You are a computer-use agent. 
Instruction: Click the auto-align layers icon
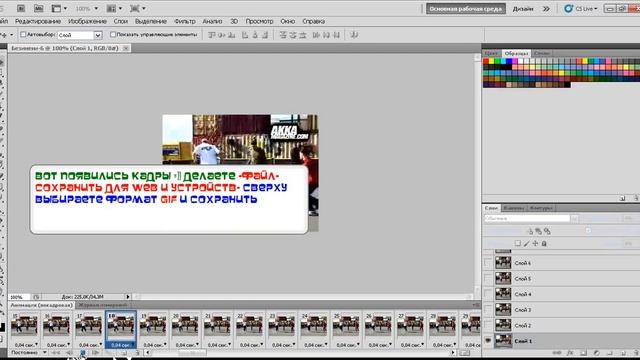click(354, 35)
